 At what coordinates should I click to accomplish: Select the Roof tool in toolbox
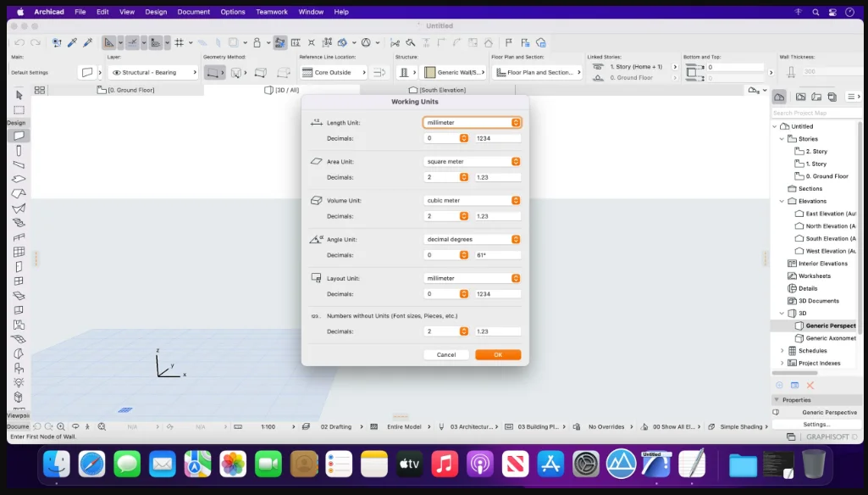pyautogui.click(x=19, y=193)
